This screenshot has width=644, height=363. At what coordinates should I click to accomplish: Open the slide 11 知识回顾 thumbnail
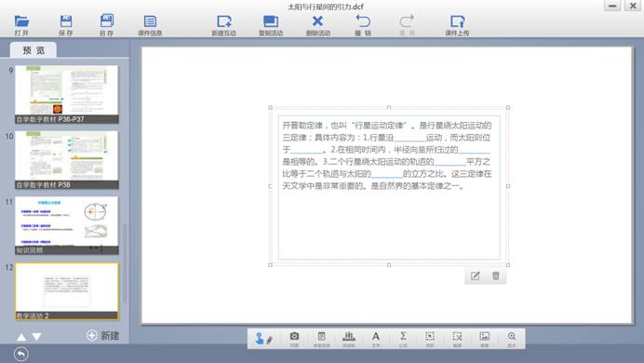[x=66, y=225]
